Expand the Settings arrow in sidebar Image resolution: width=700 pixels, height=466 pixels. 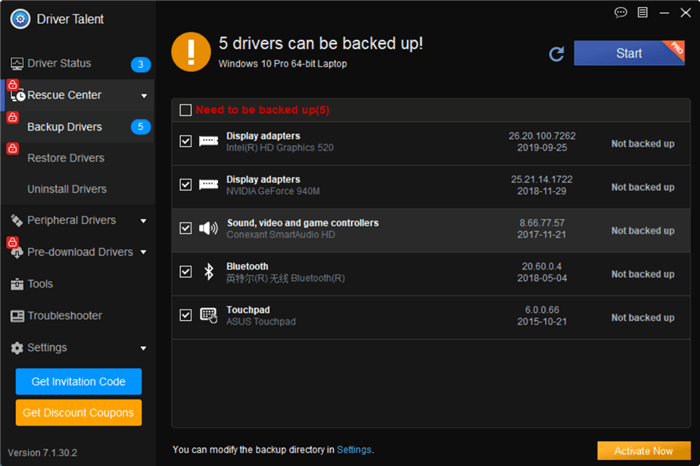(143, 348)
